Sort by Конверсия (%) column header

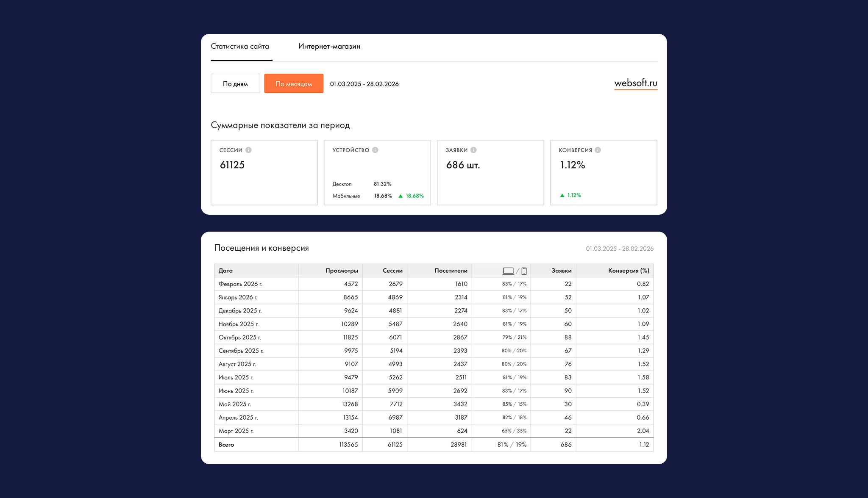[628, 271]
